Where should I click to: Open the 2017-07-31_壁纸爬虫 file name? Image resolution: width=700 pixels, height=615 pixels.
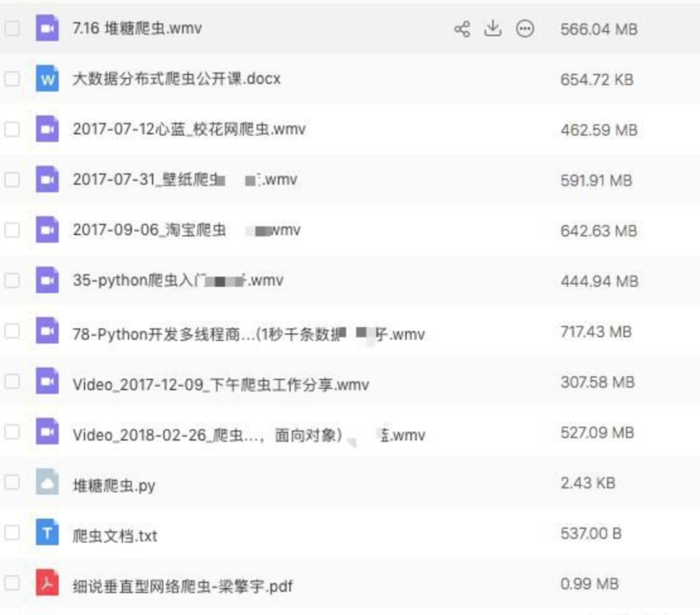click(x=185, y=180)
